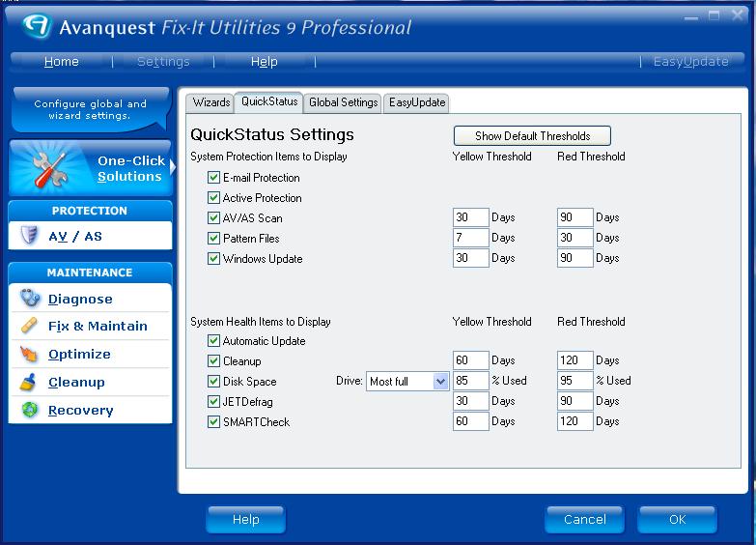Select the QuickStatus tab

(269, 101)
